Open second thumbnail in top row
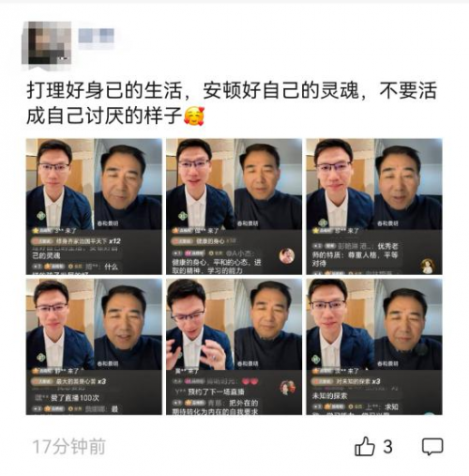Viewport: 469px width, 476px height. 234,207
